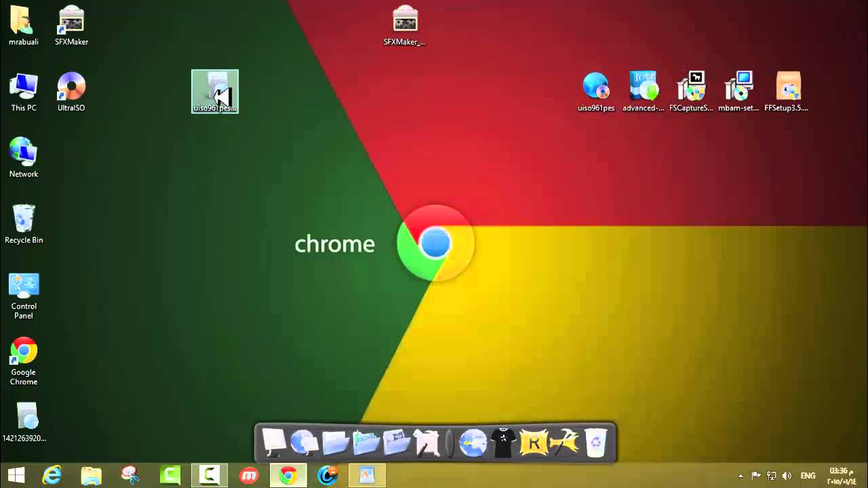
Task: Select the FSCaptureS... setup icon
Action: click(x=691, y=92)
